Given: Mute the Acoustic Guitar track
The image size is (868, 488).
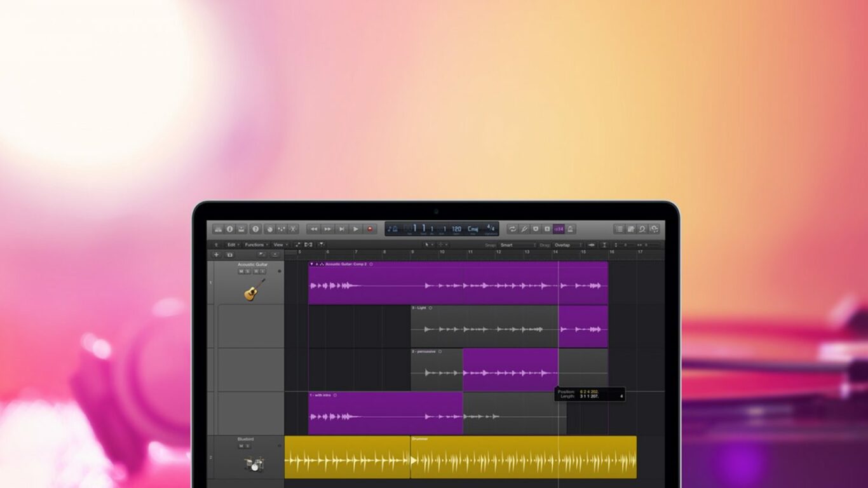Looking at the screenshot, I should [241, 271].
